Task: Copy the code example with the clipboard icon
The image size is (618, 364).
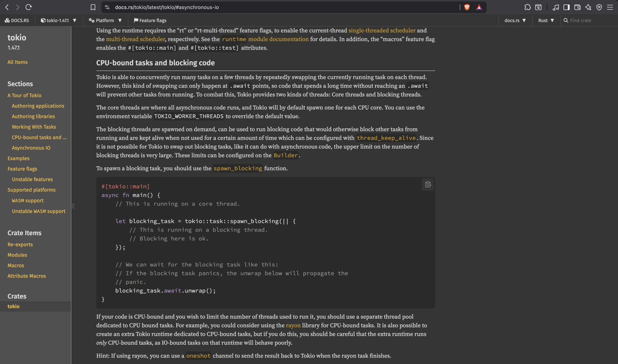Action: click(x=428, y=184)
